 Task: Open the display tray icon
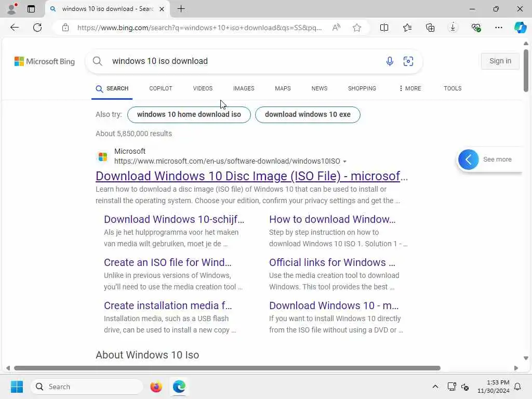(x=451, y=387)
